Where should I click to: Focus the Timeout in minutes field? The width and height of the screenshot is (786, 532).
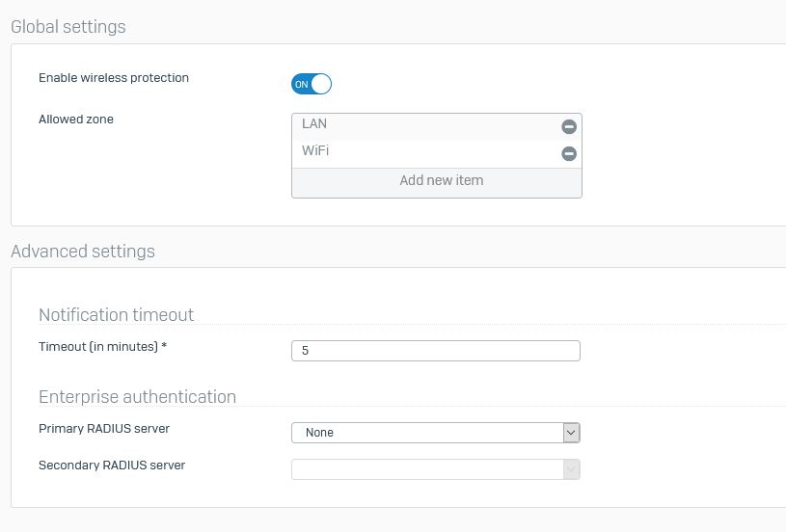pyautogui.click(x=436, y=351)
